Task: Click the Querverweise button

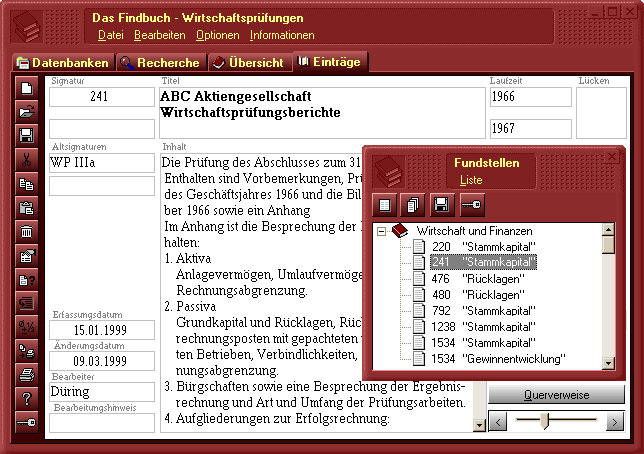Action: pyautogui.click(x=556, y=395)
